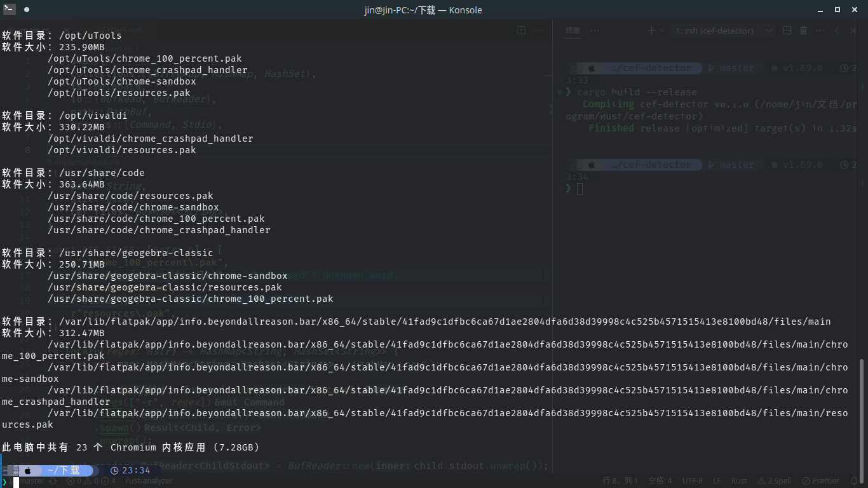Screen dimensions: 868x488
Task: Click the '软件大小: 363.64MB' line
Action: point(53,184)
